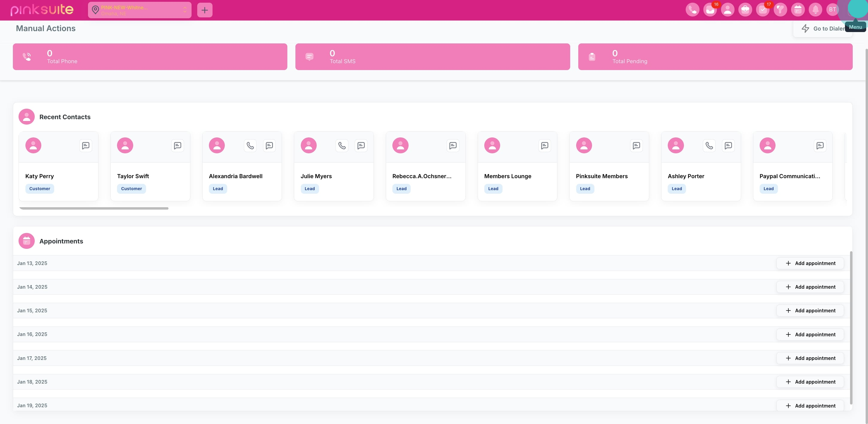
Task: Open the briefcase opportunities icon
Action: (745, 10)
